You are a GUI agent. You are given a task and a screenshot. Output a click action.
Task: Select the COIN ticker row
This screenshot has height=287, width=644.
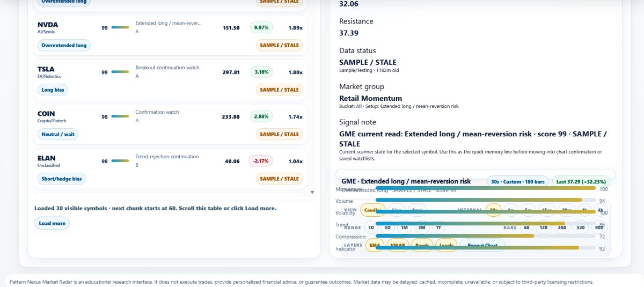[x=170, y=124]
